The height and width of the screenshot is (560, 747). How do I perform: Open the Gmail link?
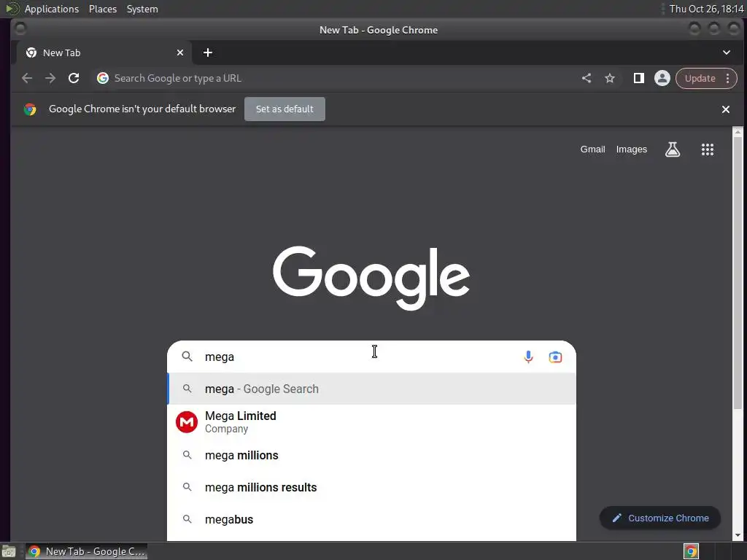592,149
